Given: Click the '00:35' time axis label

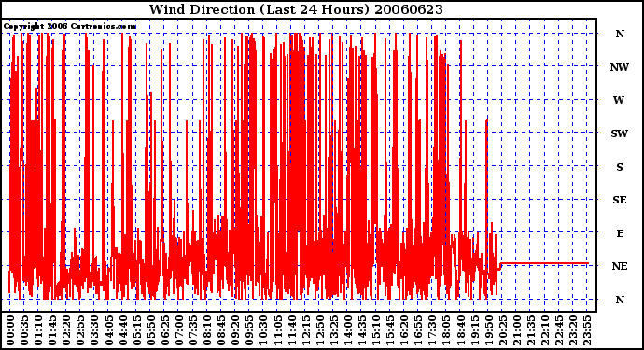Looking at the screenshot, I should point(24,330).
